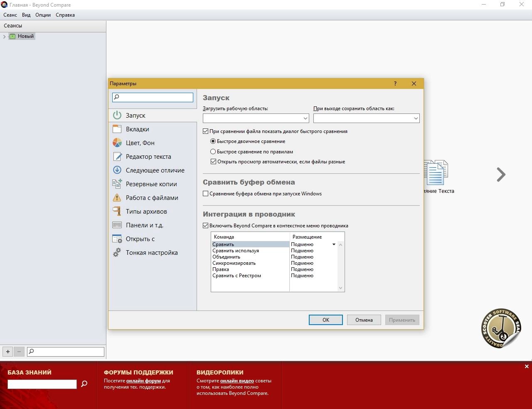Expand the Новый session tree node
Image resolution: width=532 pixels, height=409 pixels.
[x=4, y=37]
